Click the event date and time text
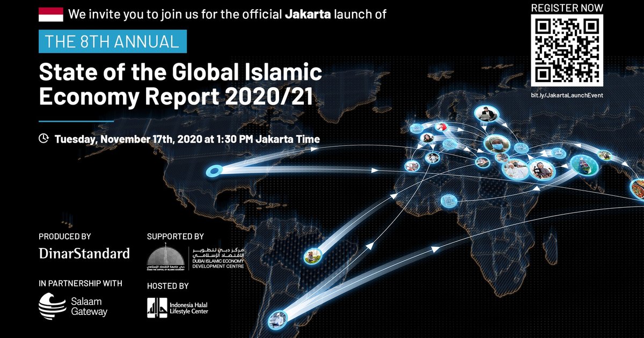Screen dimensions: 644x338 coord(187,139)
